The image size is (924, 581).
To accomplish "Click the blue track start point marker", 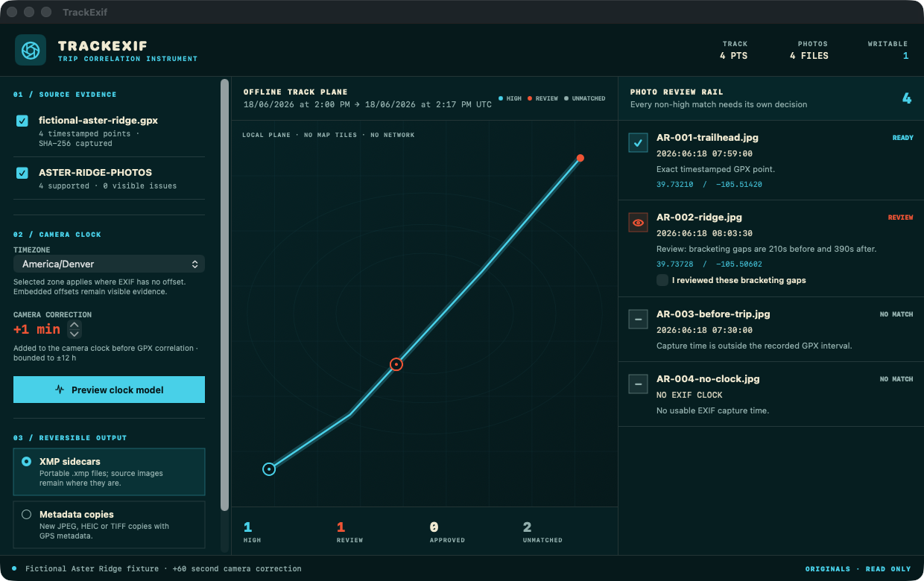I will pos(269,469).
